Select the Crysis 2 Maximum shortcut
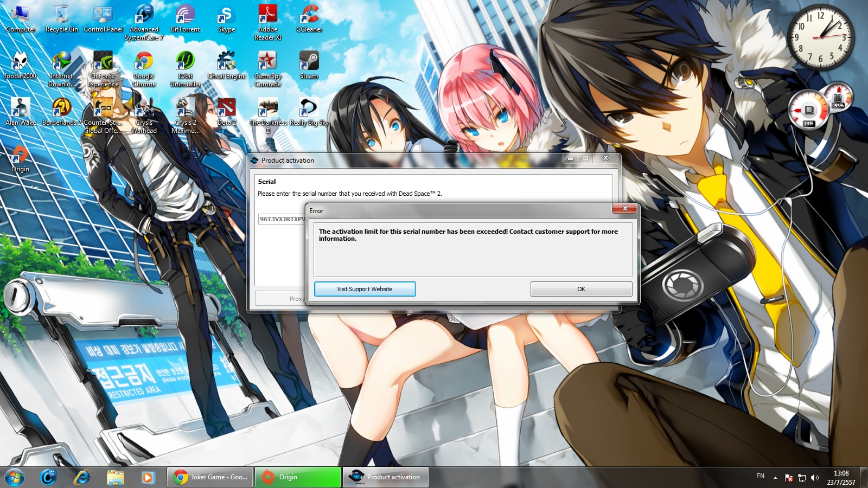This screenshot has width=868, height=488. (x=186, y=115)
